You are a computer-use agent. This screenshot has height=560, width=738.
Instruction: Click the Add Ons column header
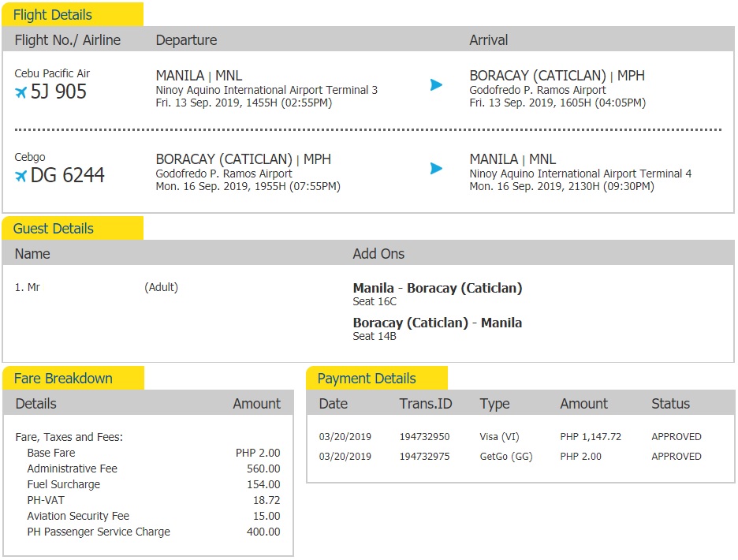click(x=378, y=254)
